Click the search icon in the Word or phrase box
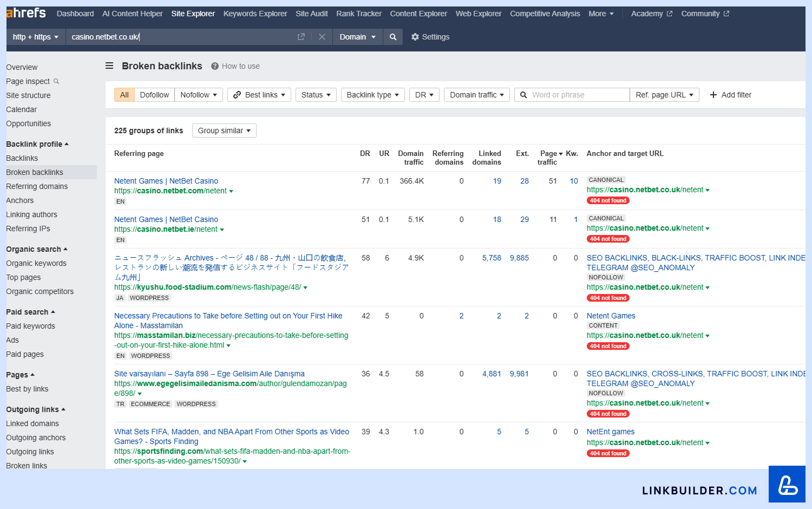 click(x=523, y=95)
